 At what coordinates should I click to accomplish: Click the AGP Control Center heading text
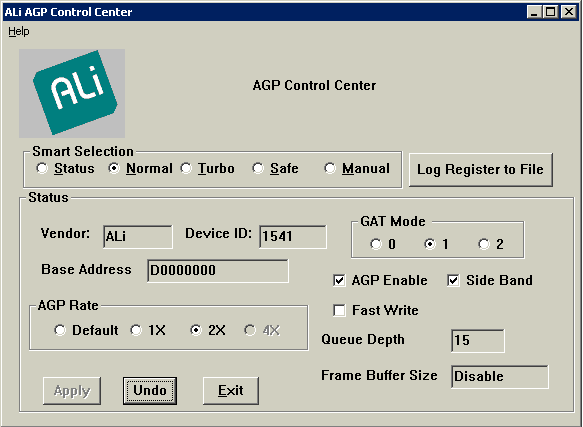tap(314, 86)
